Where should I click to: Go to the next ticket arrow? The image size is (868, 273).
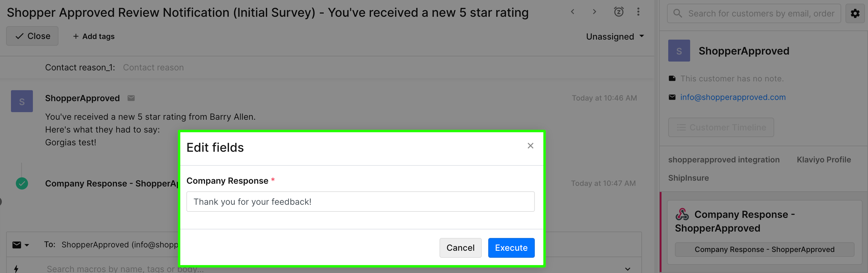click(x=595, y=12)
